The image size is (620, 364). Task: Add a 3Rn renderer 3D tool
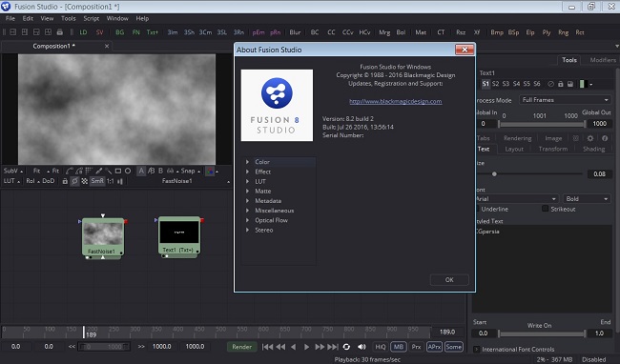point(238,32)
